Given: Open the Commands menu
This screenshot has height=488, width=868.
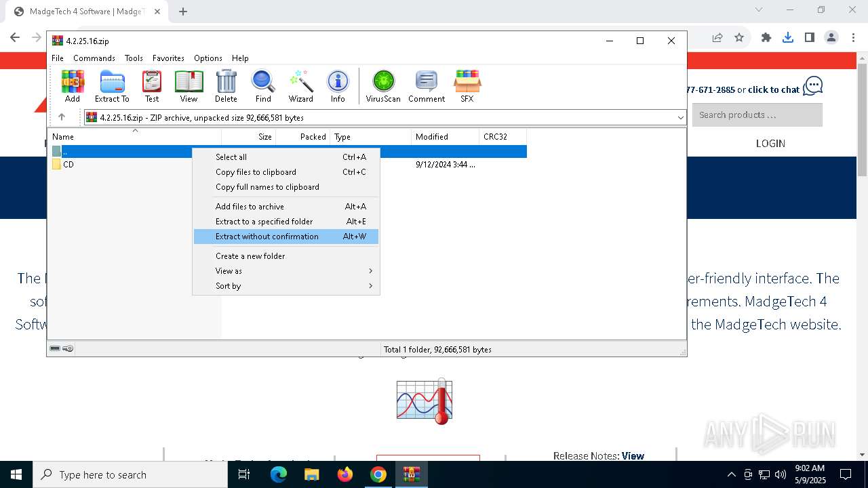Looking at the screenshot, I should tap(94, 58).
